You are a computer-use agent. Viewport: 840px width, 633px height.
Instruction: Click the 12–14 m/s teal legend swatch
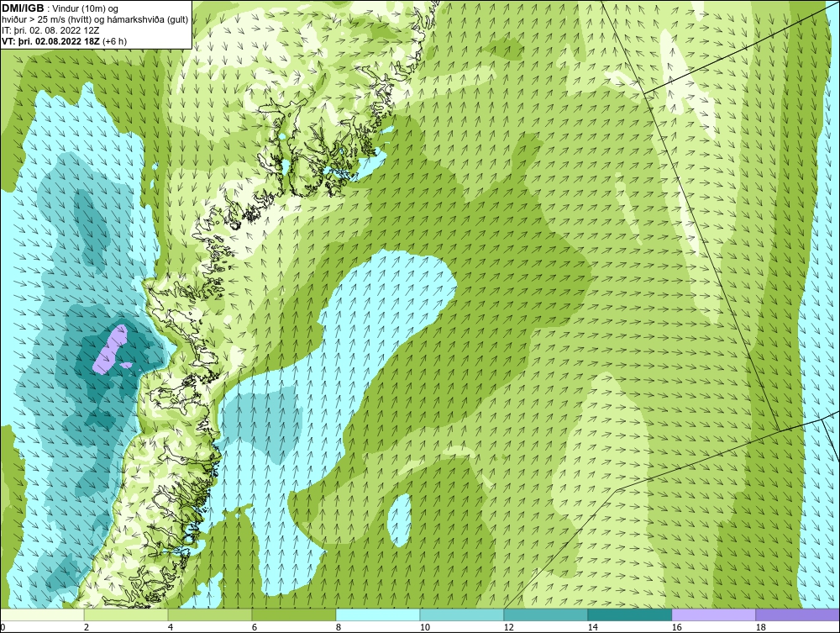(546, 615)
